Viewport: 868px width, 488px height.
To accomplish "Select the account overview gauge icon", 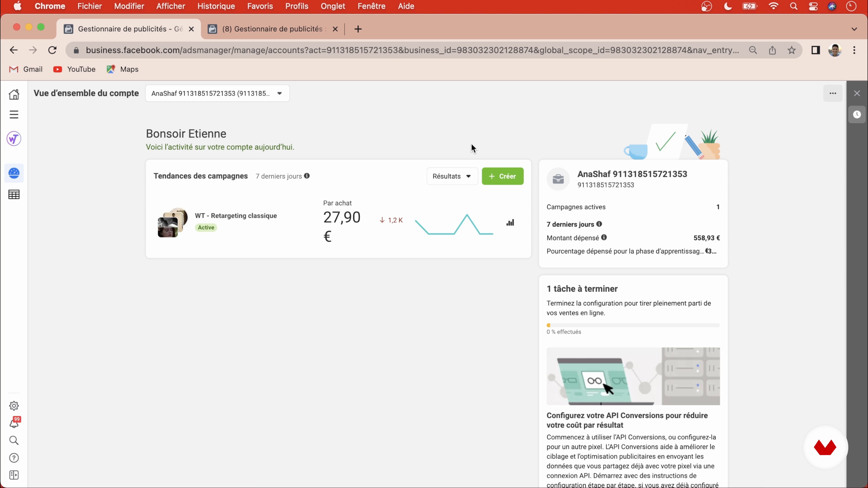I will point(14,173).
